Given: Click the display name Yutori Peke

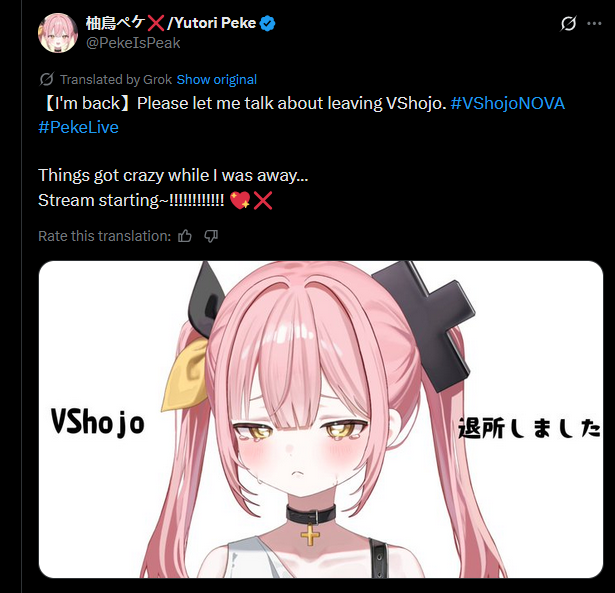Looking at the screenshot, I should tap(215, 23).
